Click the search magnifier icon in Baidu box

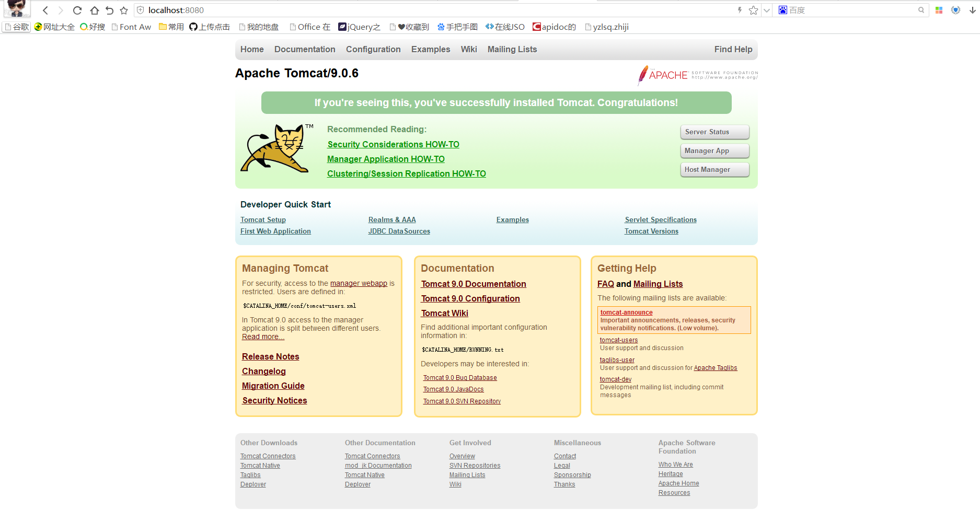tap(921, 10)
